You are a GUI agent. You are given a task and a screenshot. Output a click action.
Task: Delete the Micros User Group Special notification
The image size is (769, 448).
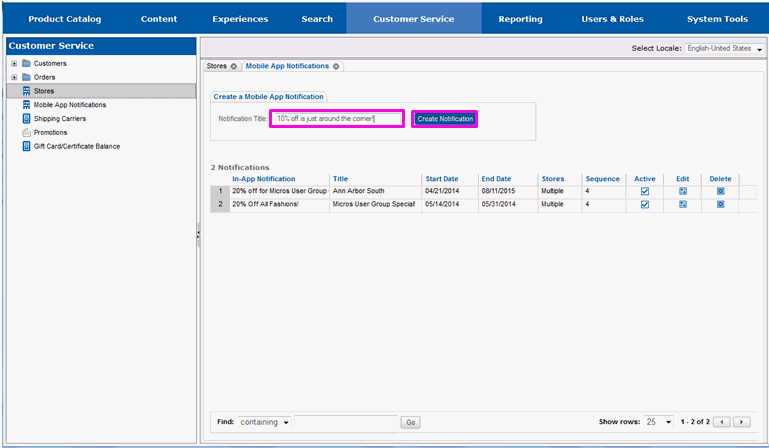coord(720,205)
